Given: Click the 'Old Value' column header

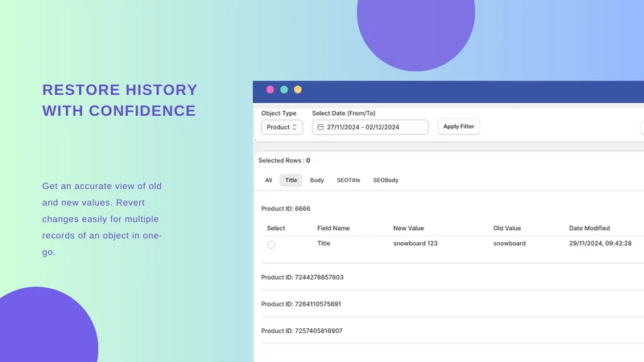Looking at the screenshot, I should pos(507,228).
